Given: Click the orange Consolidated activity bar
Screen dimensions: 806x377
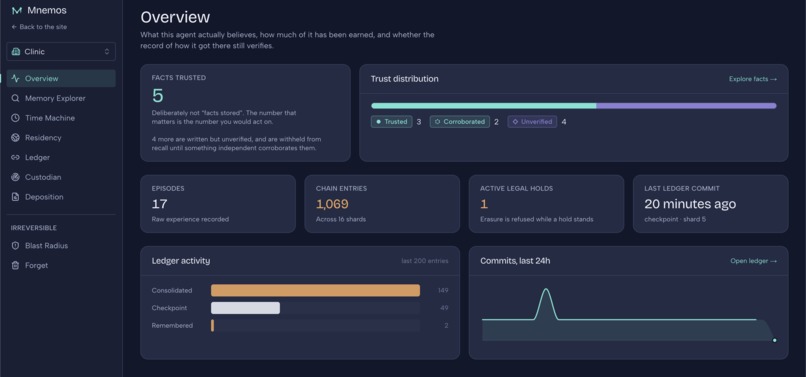Looking at the screenshot, I should coord(315,291).
